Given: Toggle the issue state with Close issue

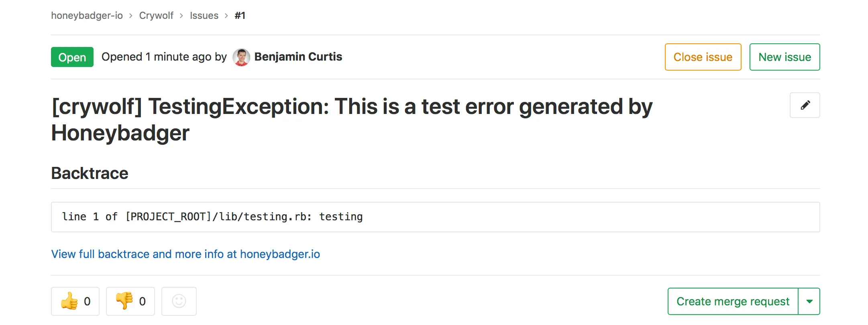Looking at the screenshot, I should point(703,57).
